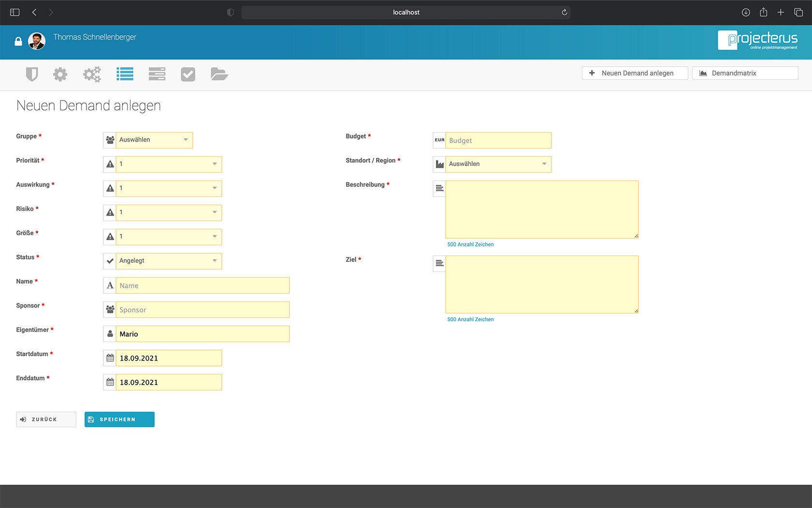Click the person icon beside the Eigentümer field
Screen dimensions: 812x508
click(x=110, y=334)
